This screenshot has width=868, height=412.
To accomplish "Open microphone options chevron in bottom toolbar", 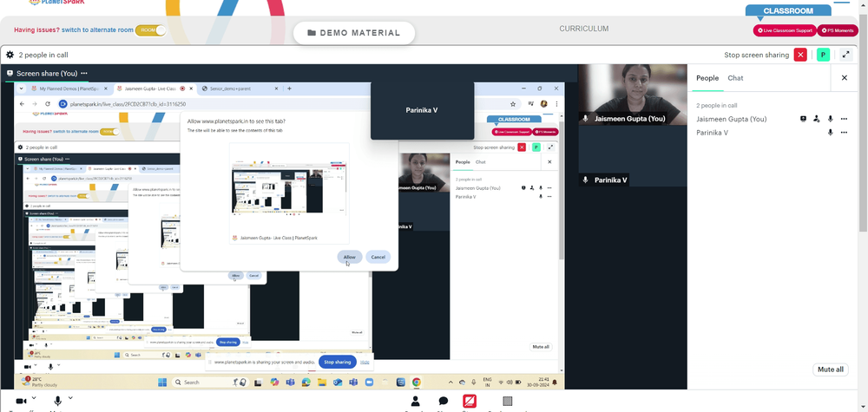I will click(70, 397).
